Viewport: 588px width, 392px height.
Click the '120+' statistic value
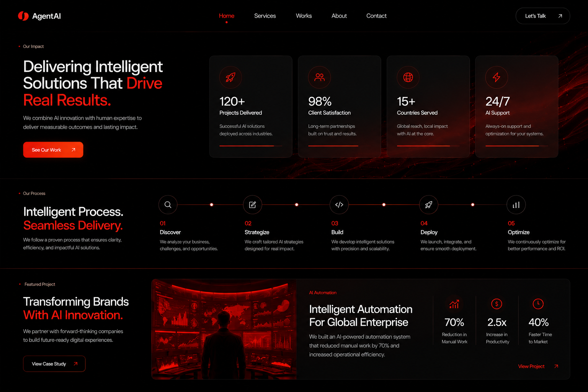pos(232,101)
